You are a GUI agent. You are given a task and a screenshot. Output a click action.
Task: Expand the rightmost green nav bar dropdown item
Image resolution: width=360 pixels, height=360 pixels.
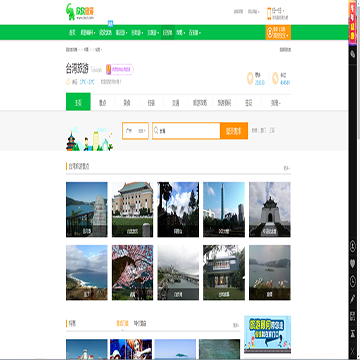pos(195,33)
